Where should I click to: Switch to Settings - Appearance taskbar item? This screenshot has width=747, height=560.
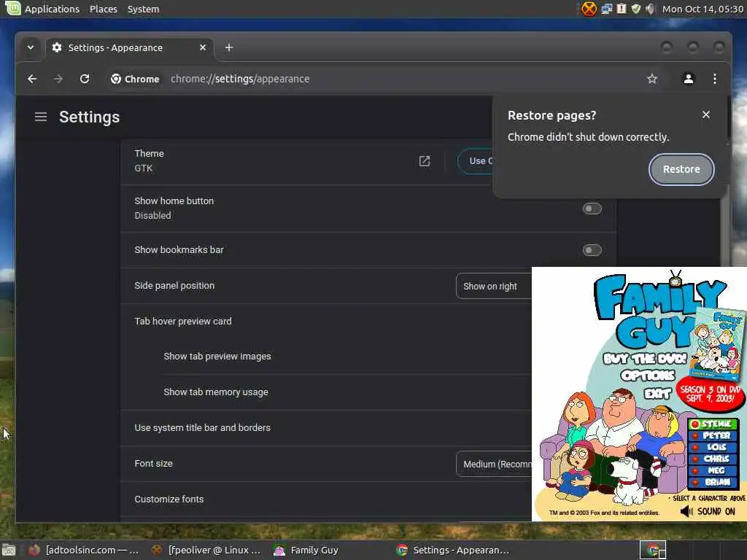coord(452,551)
